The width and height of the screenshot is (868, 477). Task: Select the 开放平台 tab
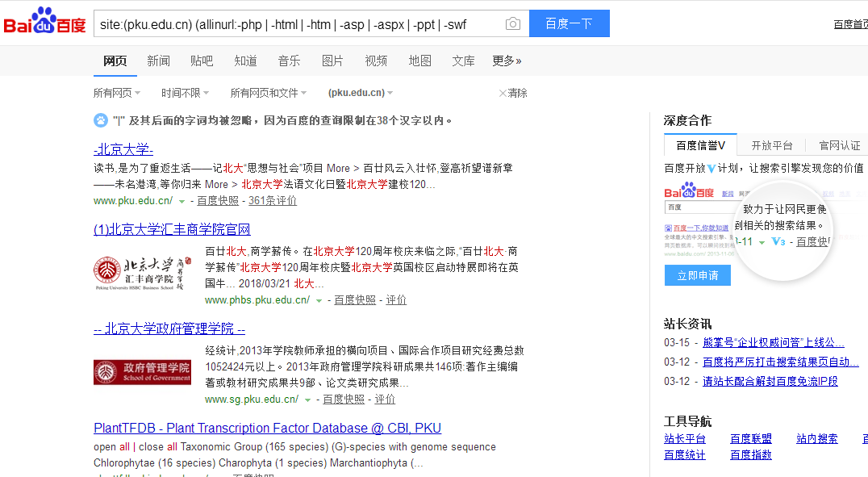(772, 145)
